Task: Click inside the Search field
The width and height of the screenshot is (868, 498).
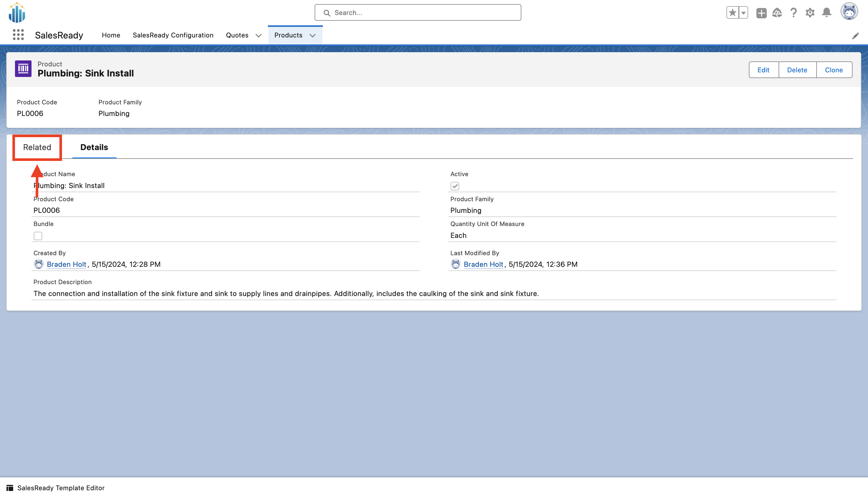Action: (417, 12)
